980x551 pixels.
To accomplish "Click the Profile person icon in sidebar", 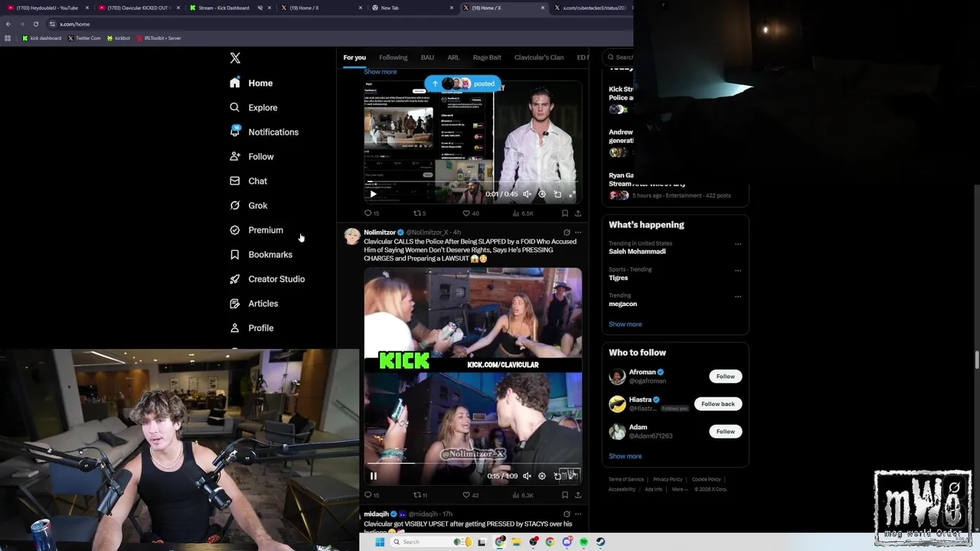I will coord(235,328).
